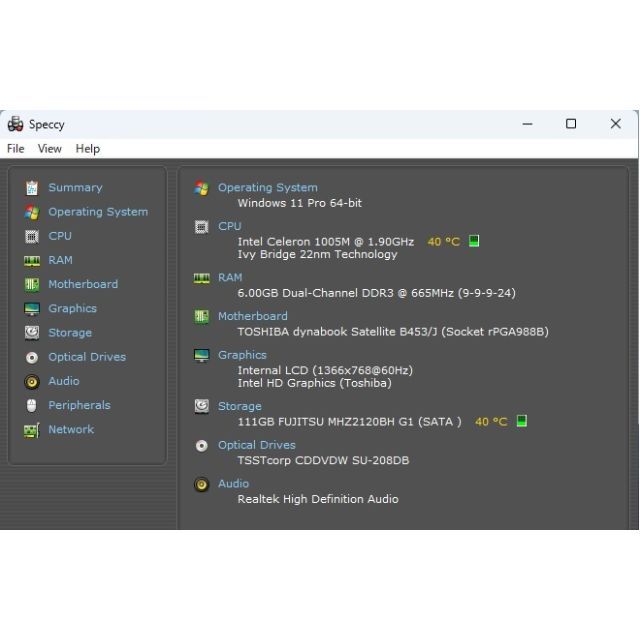The height and width of the screenshot is (640, 640).
Task: Select Operating System in the sidebar
Action: click(98, 212)
